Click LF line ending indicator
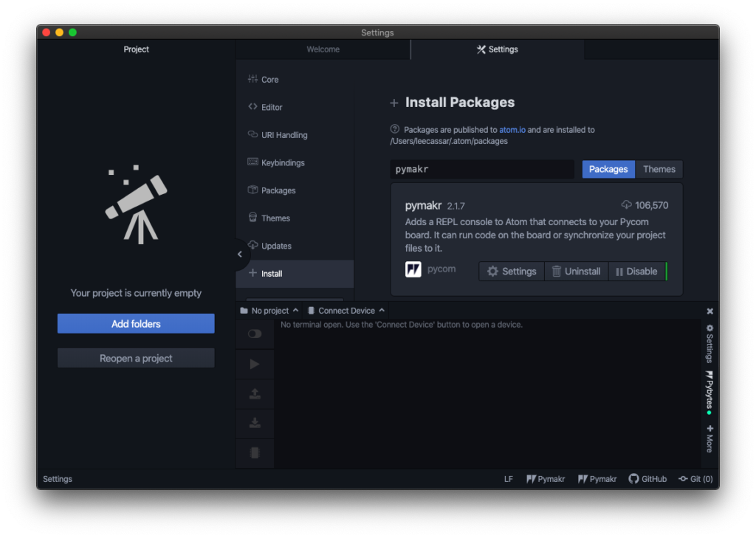756x538 pixels. tap(508, 479)
